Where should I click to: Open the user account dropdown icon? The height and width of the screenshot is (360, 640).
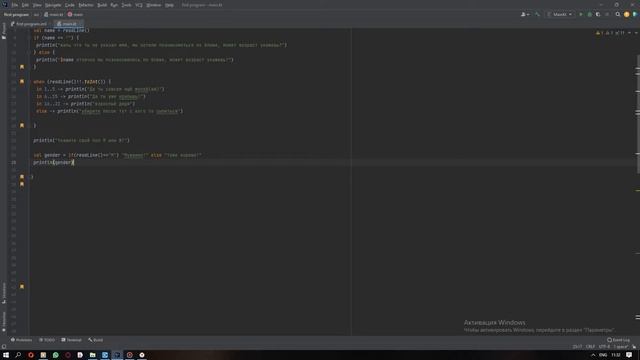[525, 14]
